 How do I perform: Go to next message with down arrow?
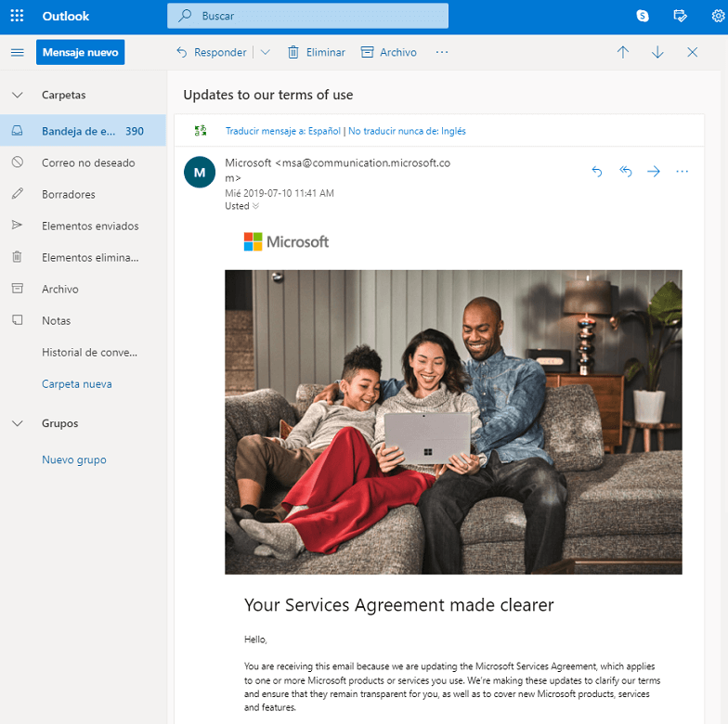657,52
